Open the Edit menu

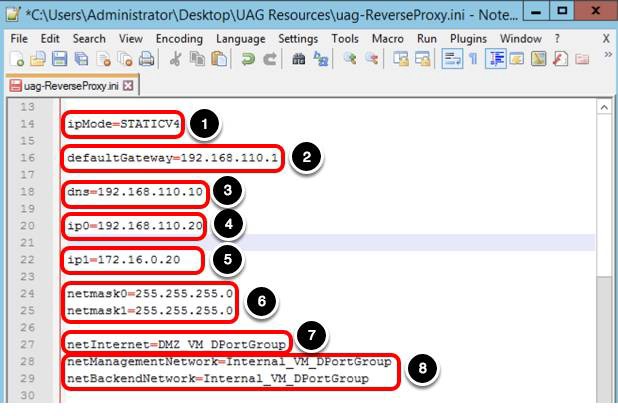(50, 39)
